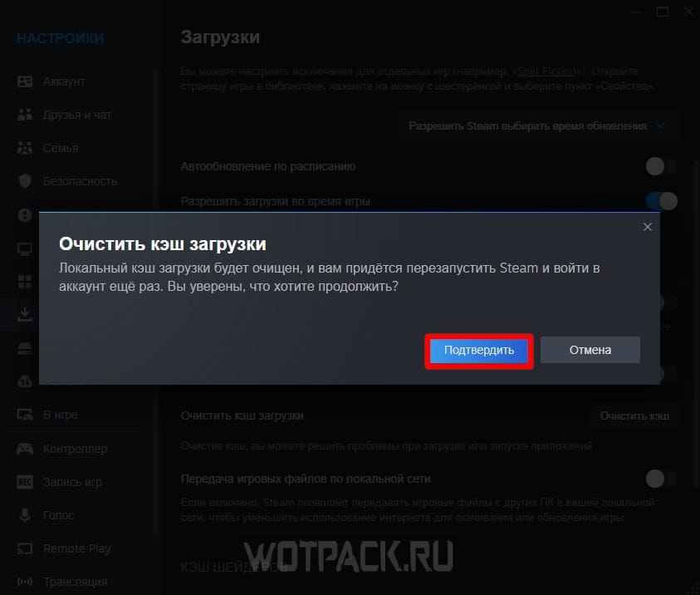The image size is (700, 595).
Task: Click the Настройки sidebar title
Action: coord(61,38)
